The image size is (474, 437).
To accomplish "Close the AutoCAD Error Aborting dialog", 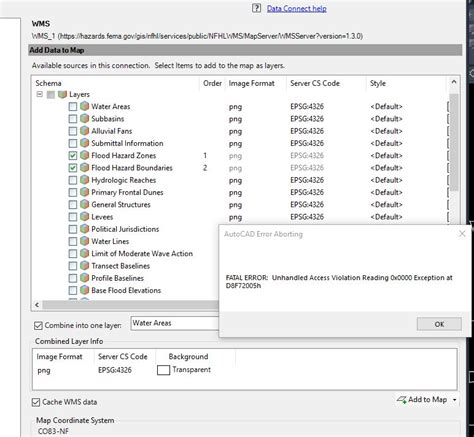I will 462,234.
